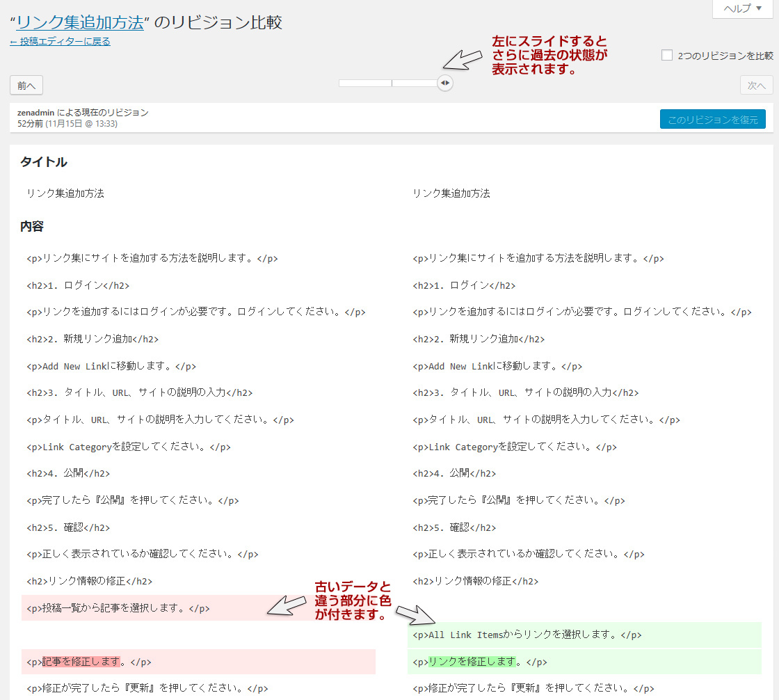Click the middle tick on the revision slider
Viewport: 779px width, 700px height.
pos(392,83)
